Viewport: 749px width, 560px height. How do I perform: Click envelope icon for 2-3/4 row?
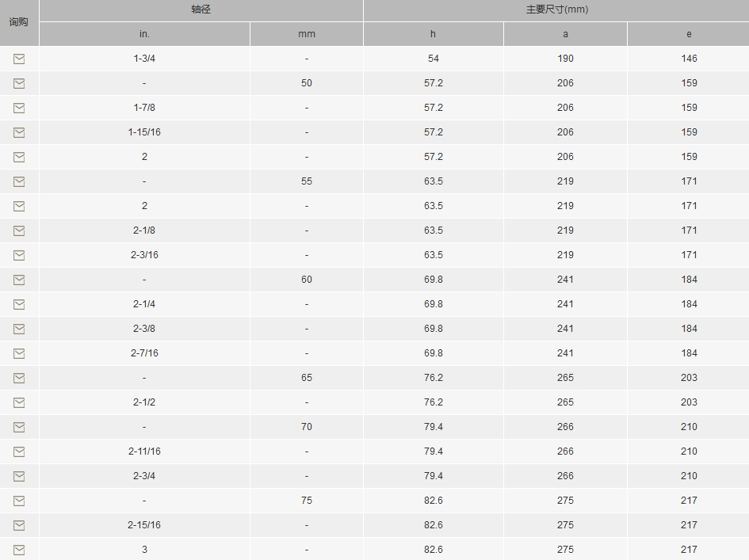(x=19, y=477)
